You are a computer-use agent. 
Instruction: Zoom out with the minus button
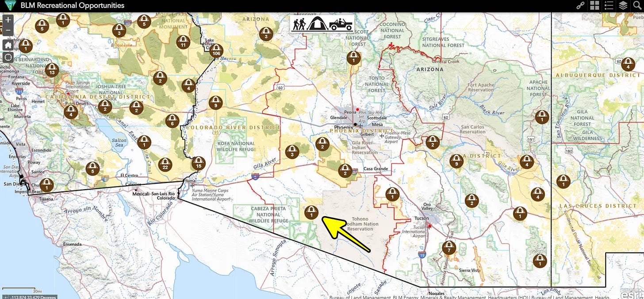tap(8, 30)
